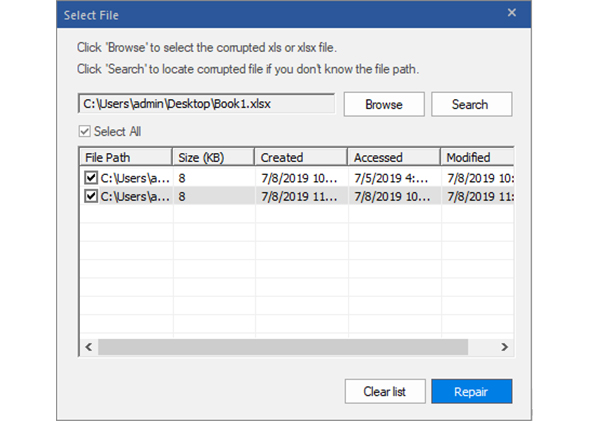Viewport: 590px width, 421px height.
Task: Click the right scroll arrow
Action: coord(504,347)
